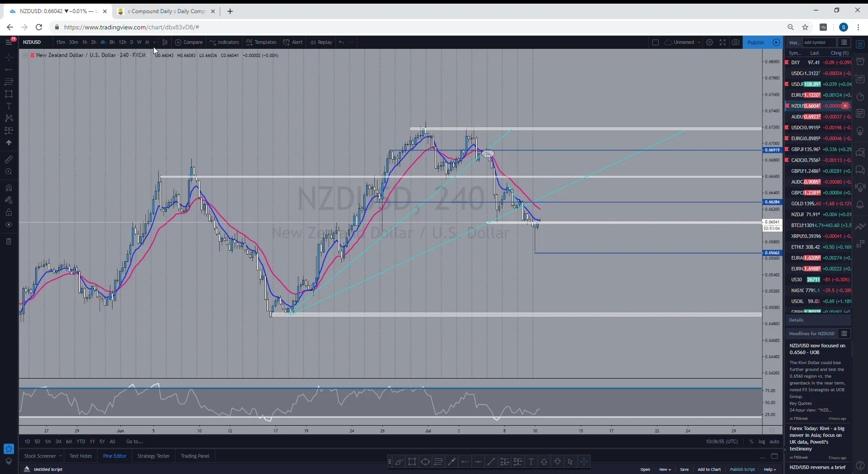Click the camera snapshot icon
The width and height of the screenshot is (868, 474).
coord(736,43)
